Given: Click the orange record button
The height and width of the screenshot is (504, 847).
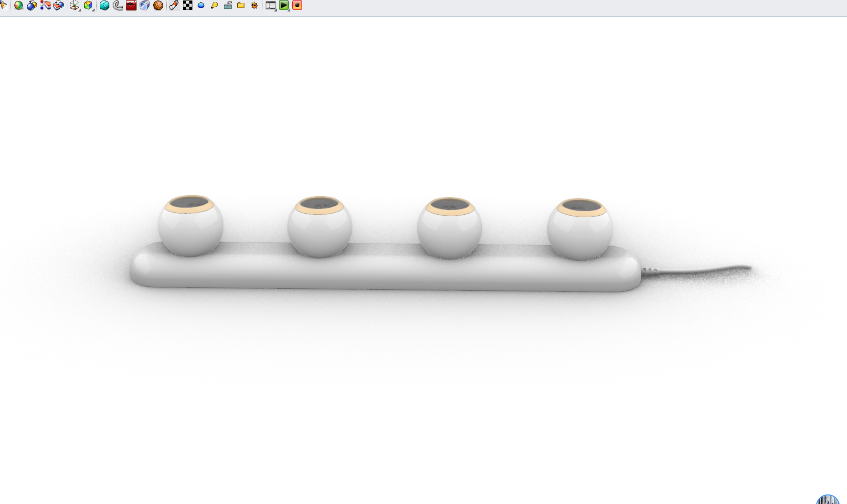Looking at the screenshot, I should coord(297,6).
